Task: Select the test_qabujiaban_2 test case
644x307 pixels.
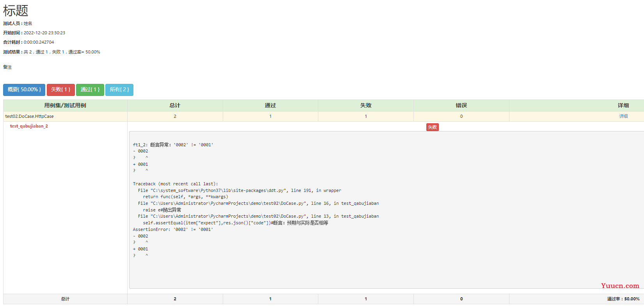Action: (29, 126)
